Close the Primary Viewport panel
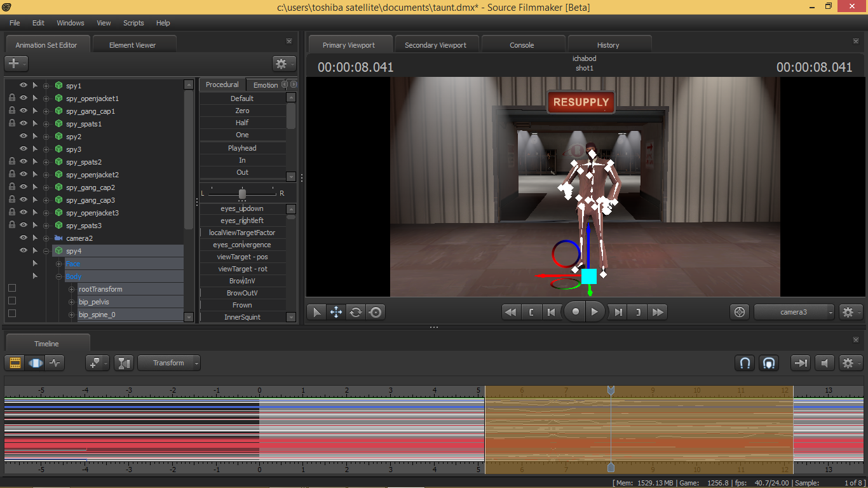Screen dimensions: 868x488 click(x=855, y=41)
